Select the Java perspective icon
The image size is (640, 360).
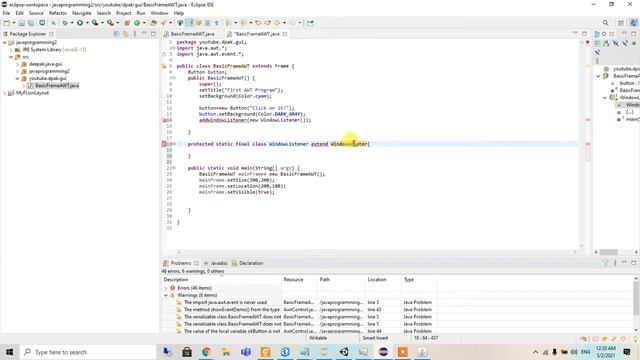(x=634, y=23)
